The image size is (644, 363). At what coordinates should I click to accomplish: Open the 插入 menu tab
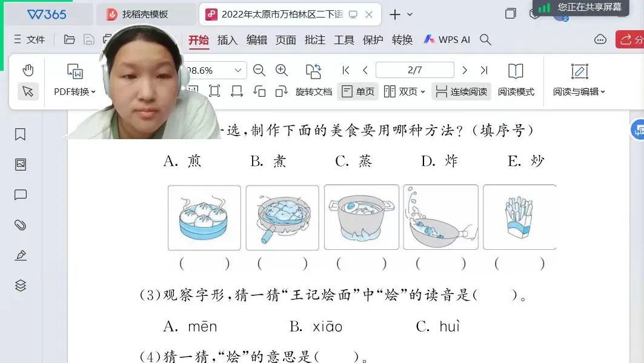227,39
